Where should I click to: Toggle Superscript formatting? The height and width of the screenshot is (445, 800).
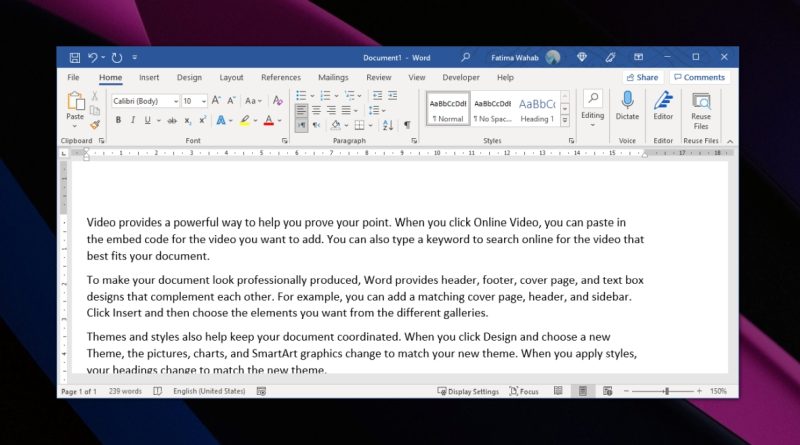pos(203,120)
